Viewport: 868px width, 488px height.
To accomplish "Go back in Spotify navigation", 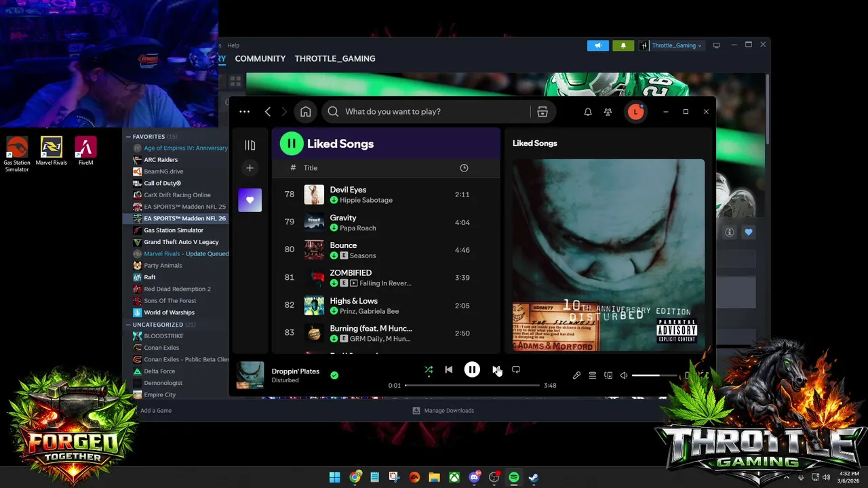I will 268,112.
